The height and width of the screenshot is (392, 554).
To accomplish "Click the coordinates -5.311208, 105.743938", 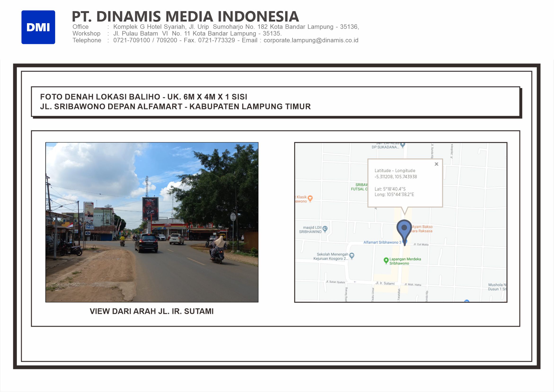I will [396, 177].
